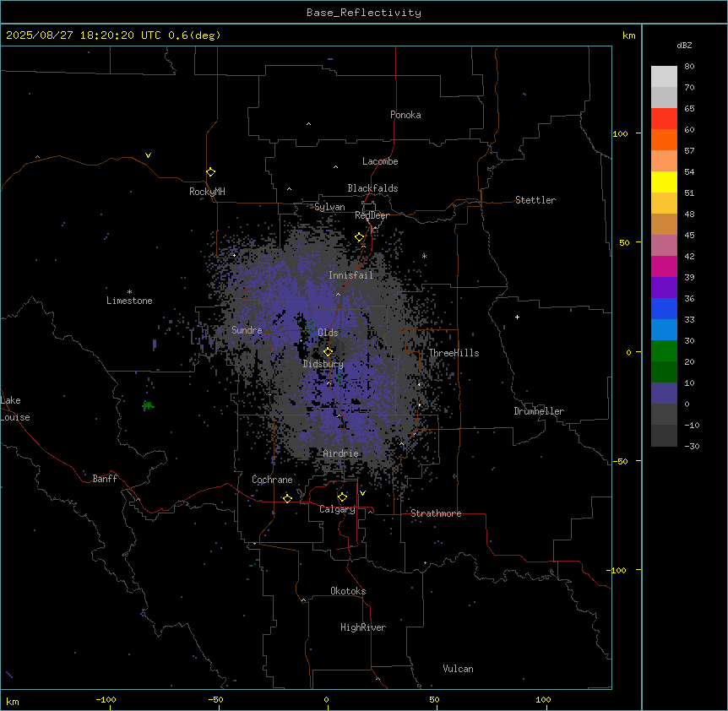The height and width of the screenshot is (711, 728).
Task: Click the white 70–80 dBZ legend band
Action: pyautogui.click(x=664, y=77)
